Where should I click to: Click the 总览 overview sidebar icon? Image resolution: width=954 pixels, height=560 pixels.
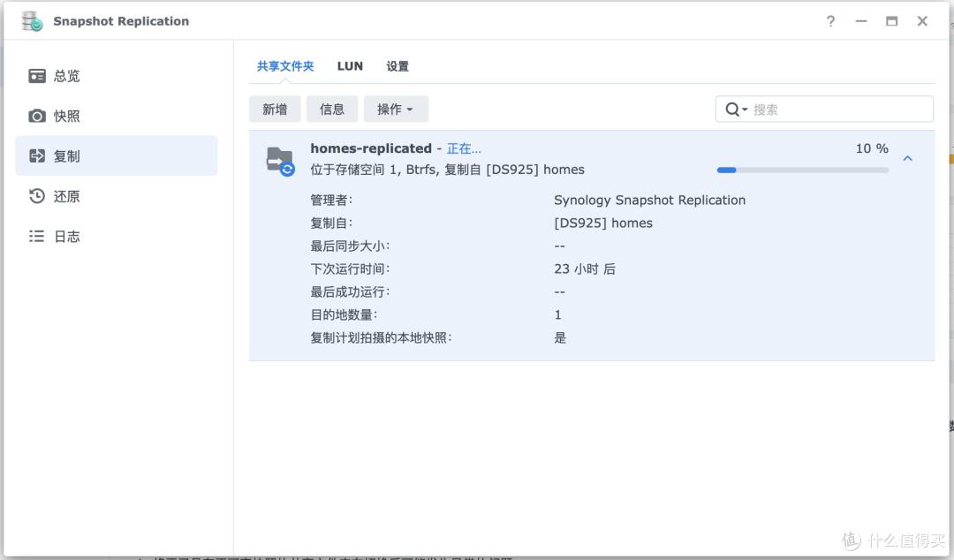pos(37,76)
